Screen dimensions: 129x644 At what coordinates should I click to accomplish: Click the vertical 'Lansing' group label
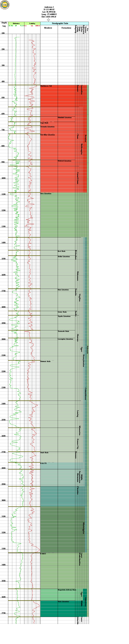coord(78,413)
